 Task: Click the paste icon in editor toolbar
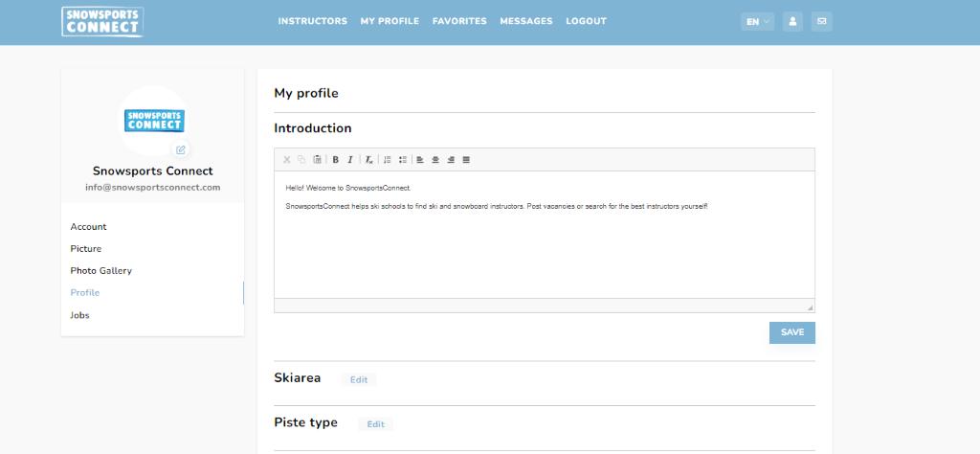point(317,159)
